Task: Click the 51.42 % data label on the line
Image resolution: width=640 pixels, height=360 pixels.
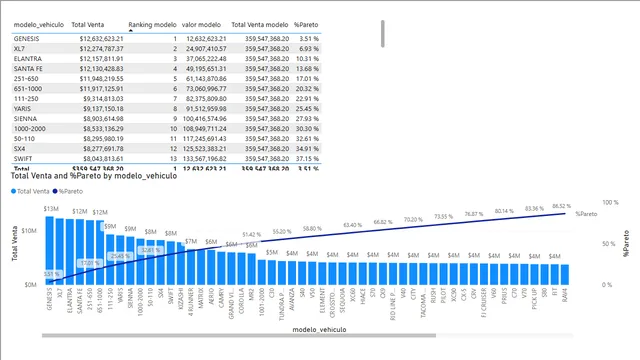Action: (251, 234)
